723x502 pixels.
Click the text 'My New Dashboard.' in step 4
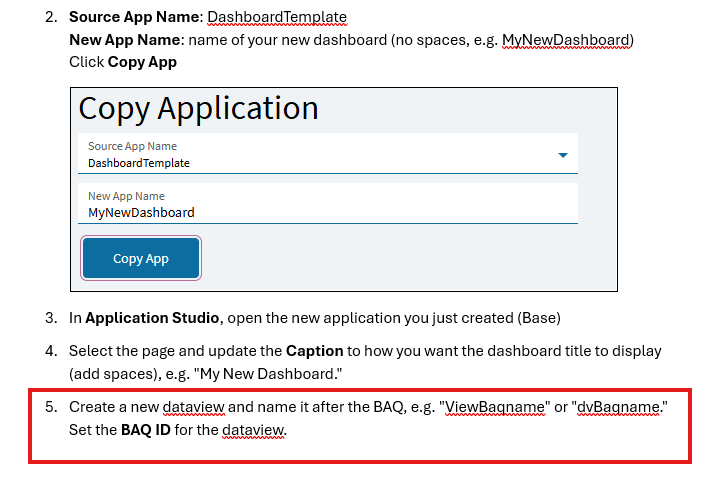coord(269,374)
